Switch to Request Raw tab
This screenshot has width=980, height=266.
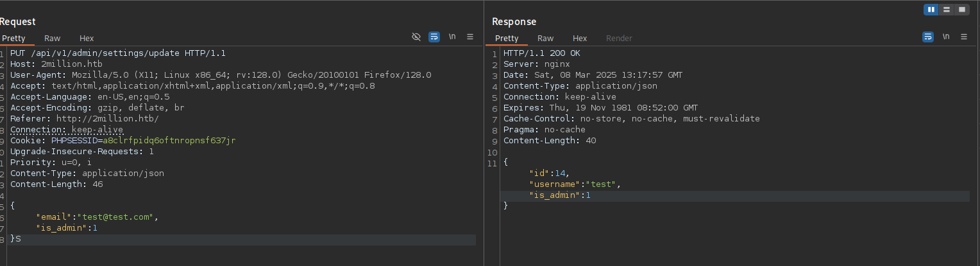(53, 38)
